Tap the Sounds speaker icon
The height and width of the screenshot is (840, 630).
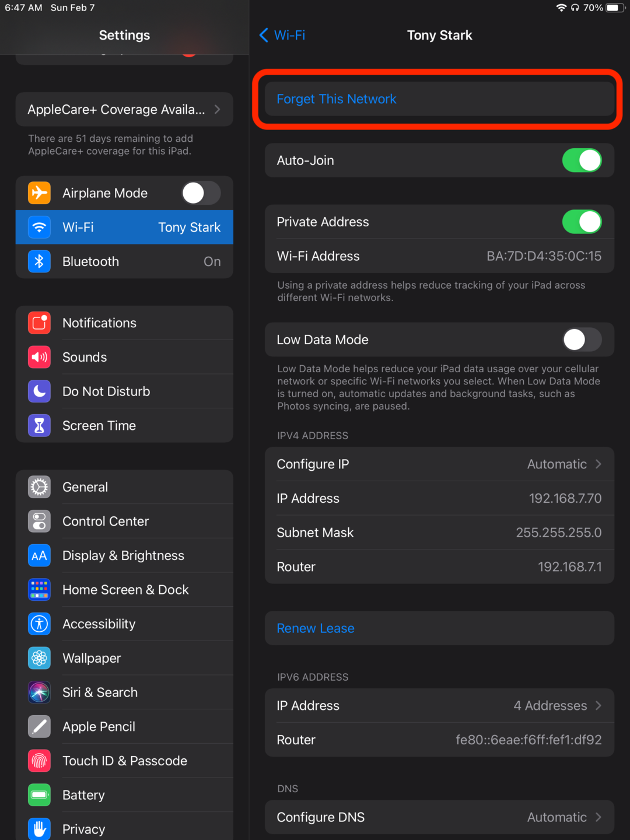[x=39, y=357]
